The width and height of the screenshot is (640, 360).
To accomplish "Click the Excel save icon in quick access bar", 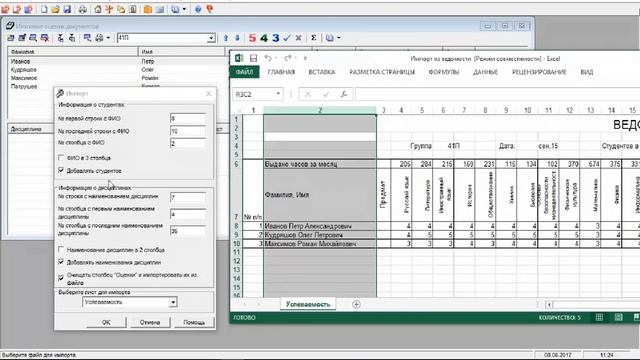I will point(253,58).
